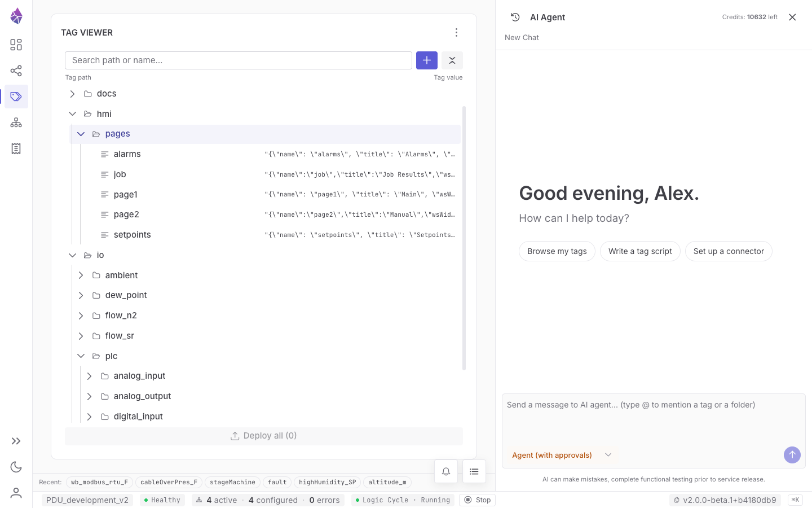Image resolution: width=812 pixels, height=508 pixels.
Task: Stop the running logic cycle
Action: (478, 500)
